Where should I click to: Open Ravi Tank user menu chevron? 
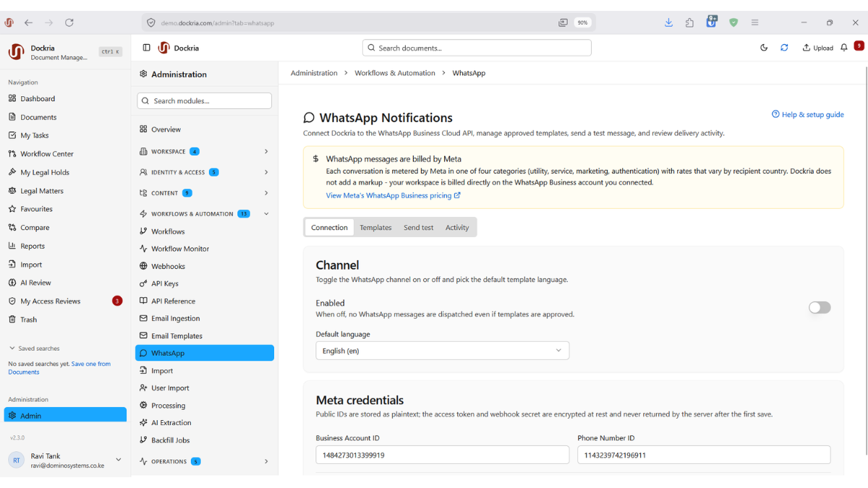coord(119,460)
